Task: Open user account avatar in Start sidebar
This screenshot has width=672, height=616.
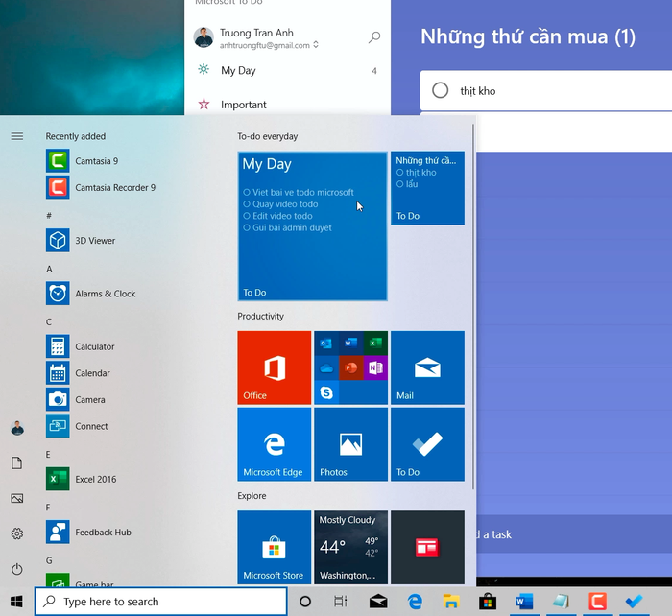Action: [17, 428]
